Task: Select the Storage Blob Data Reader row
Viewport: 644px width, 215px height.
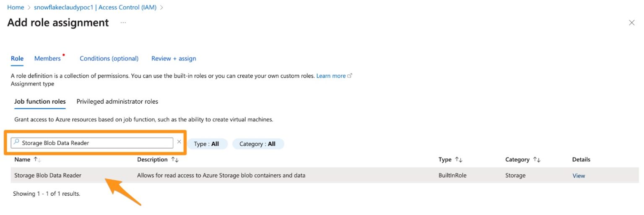Action: coord(48,176)
